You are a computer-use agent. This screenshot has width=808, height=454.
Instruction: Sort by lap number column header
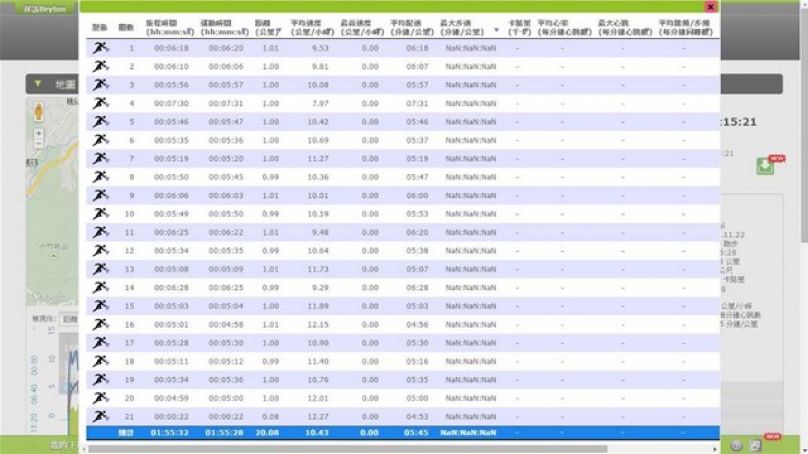(x=128, y=27)
